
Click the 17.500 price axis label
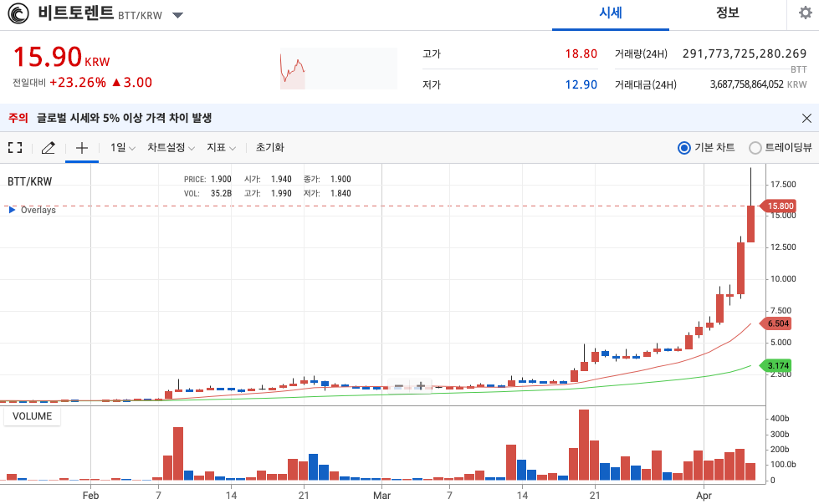783,184
